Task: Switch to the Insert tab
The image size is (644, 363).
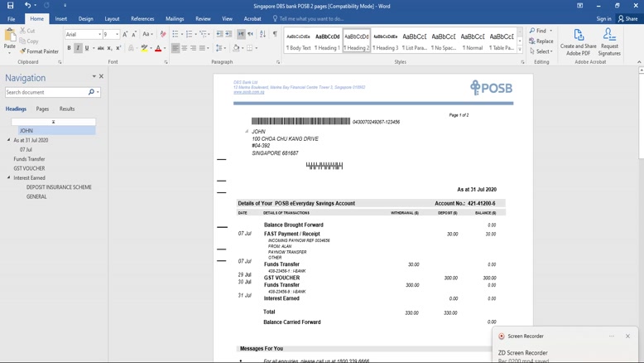Action: (x=61, y=19)
